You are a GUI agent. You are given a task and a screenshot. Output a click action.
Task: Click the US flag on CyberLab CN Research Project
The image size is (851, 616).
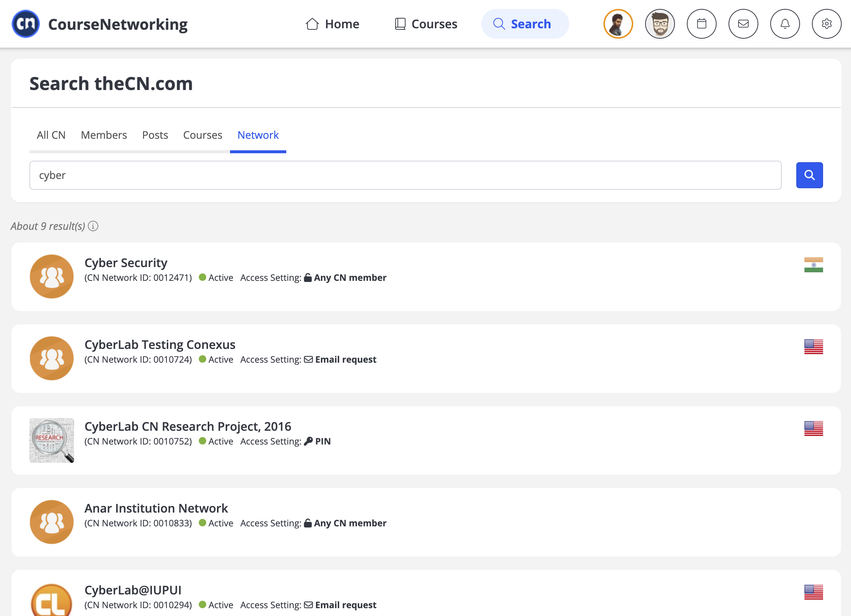click(813, 429)
